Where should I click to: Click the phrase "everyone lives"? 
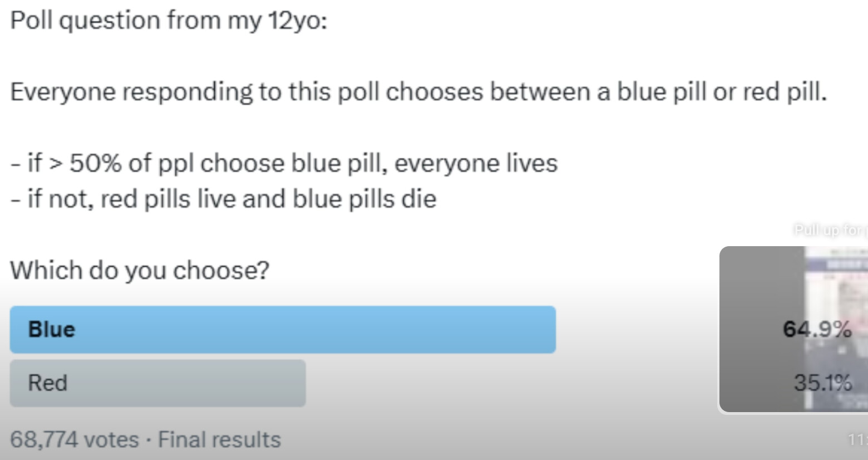[476, 163]
